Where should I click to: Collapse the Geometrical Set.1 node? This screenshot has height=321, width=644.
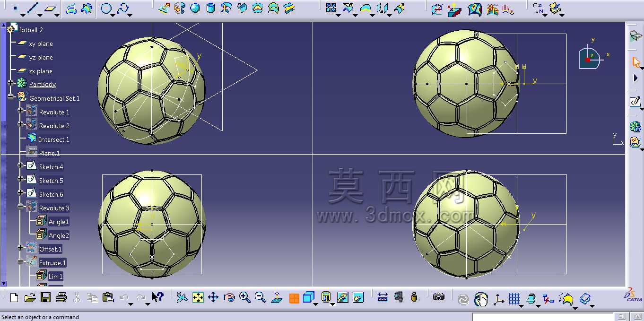(x=11, y=96)
